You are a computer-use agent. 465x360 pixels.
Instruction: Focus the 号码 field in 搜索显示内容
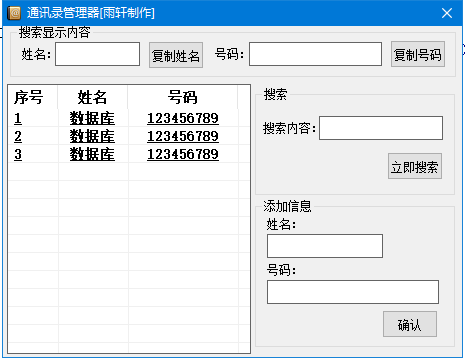click(x=315, y=54)
